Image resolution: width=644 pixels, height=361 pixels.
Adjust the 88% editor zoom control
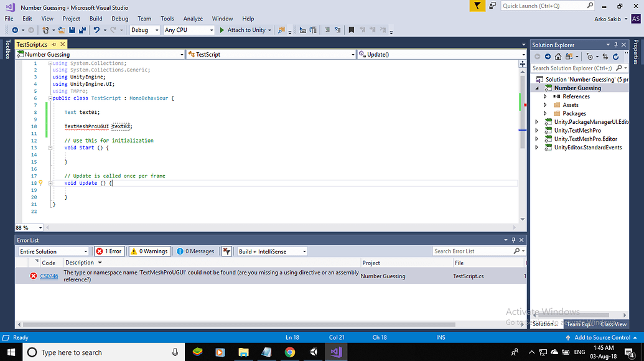[x=29, y=227]
